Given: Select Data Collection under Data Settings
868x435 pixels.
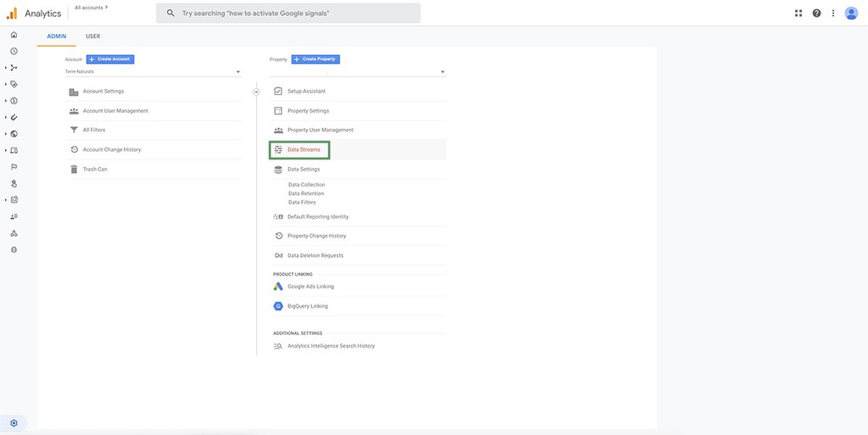Looking at the screenshot, I should pos(307,185).
